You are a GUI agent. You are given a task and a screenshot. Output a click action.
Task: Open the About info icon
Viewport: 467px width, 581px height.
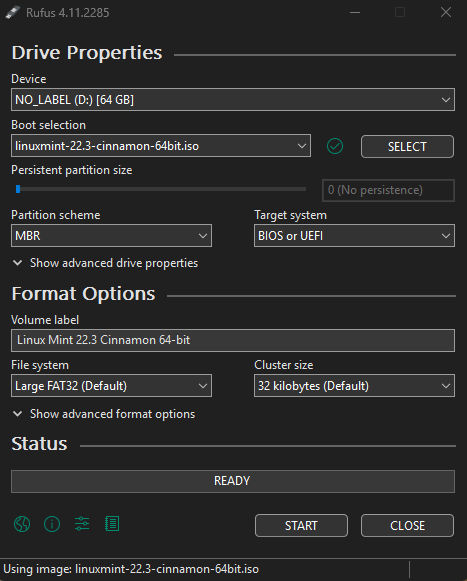[x=52, y=524]
